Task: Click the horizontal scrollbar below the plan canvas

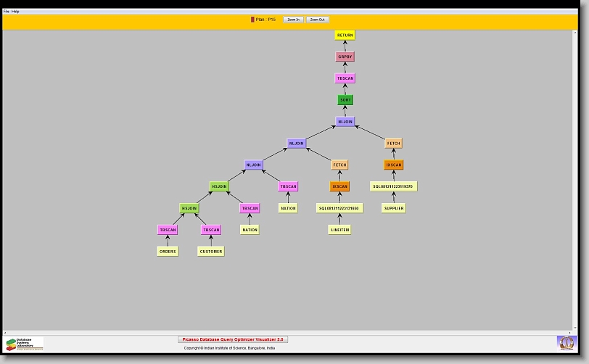Action: click(290, 332)
